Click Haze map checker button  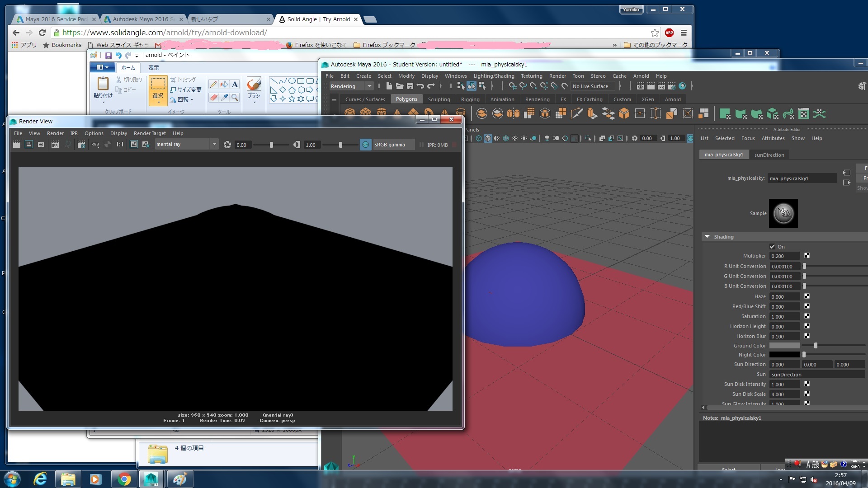[807, 296]
